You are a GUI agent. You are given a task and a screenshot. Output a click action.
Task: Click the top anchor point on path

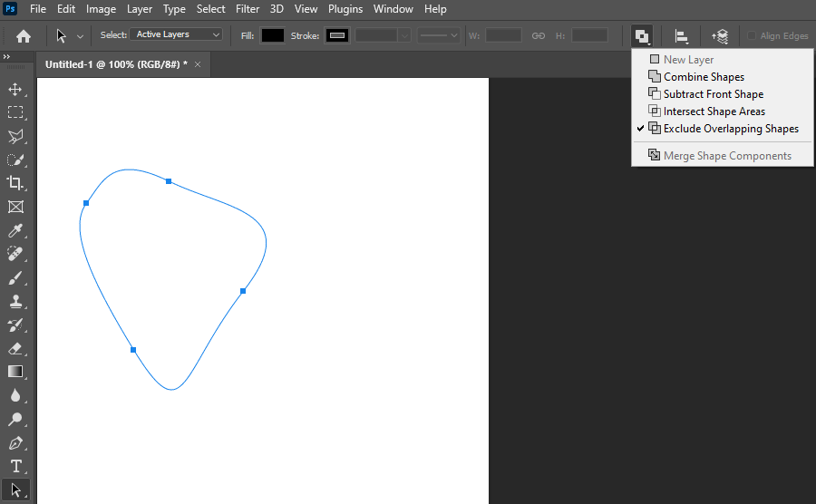pos(169,181)
